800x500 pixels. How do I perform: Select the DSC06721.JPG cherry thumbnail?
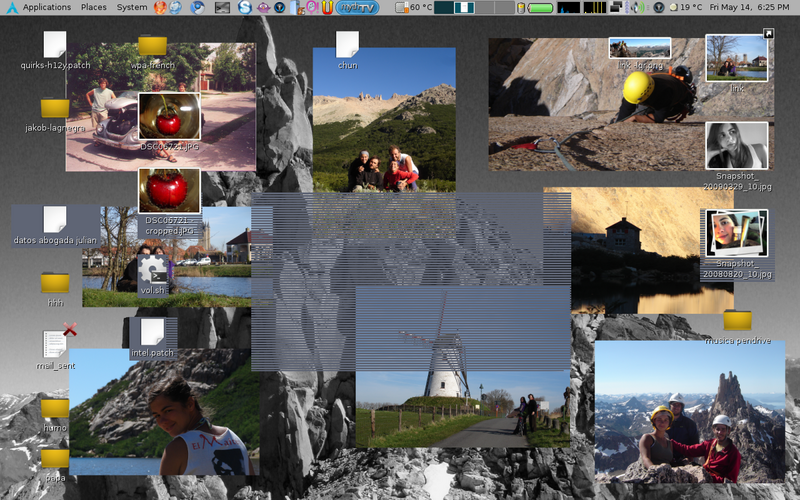(x=169, y=117)
